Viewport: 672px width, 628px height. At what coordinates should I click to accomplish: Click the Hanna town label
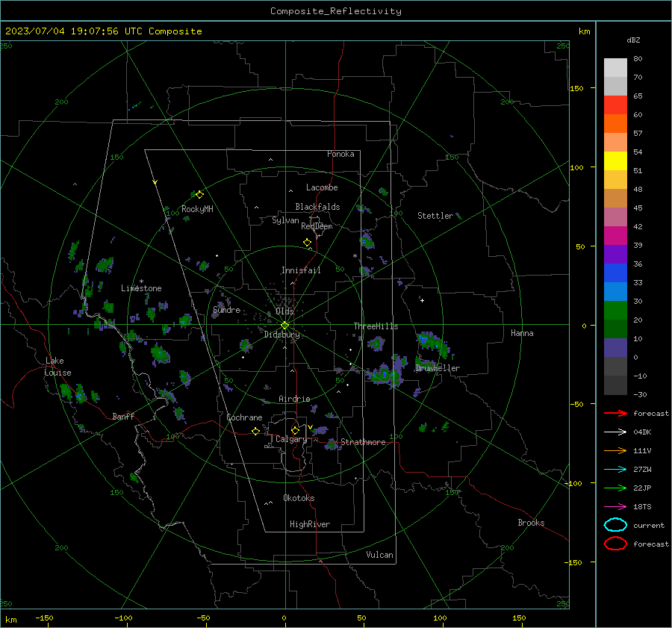pyautogui.click(x=522, y=333)
